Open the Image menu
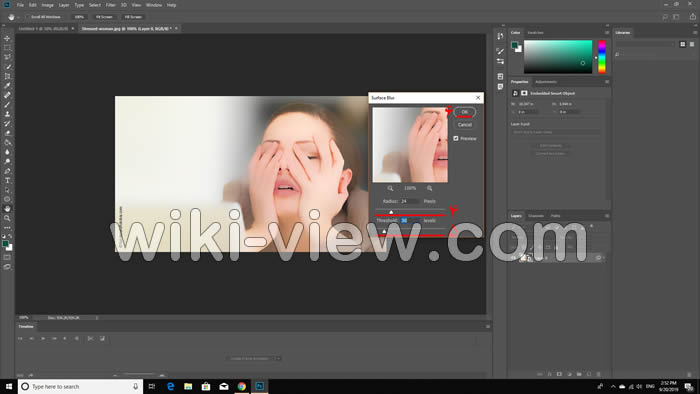Image resolution: width=700 pixels, height=394 pixels. coord(47,5)
